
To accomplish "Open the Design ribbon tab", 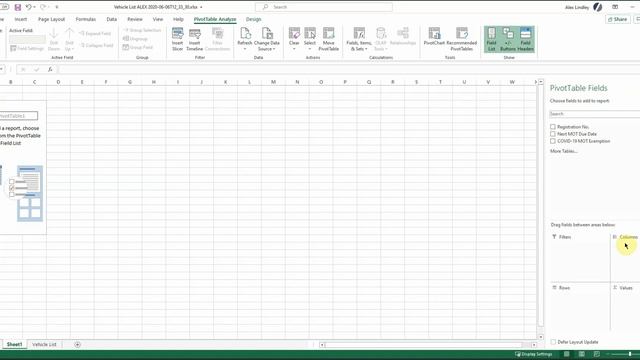I will (x=253, y=19).
